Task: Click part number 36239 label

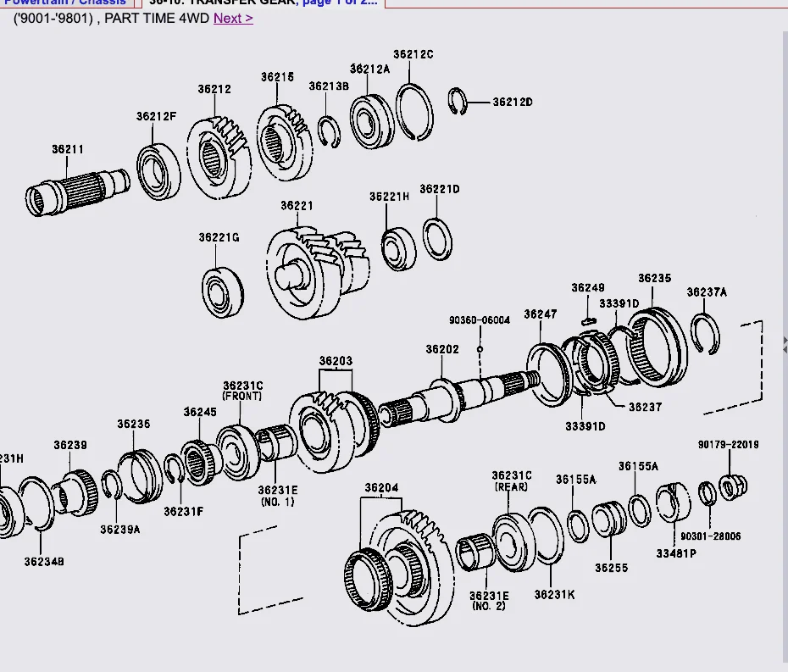Action: [70, 445]
